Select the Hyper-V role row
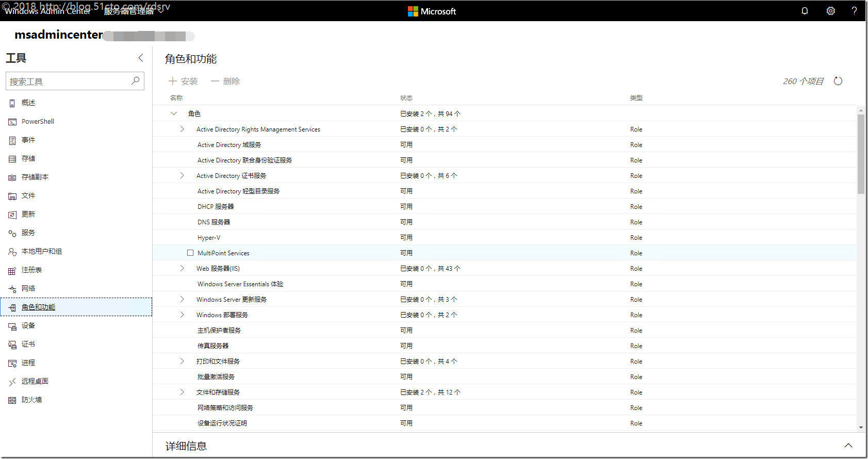Image resolution: width=868 pixels, height=459 pixels. [x=504, y=237]
